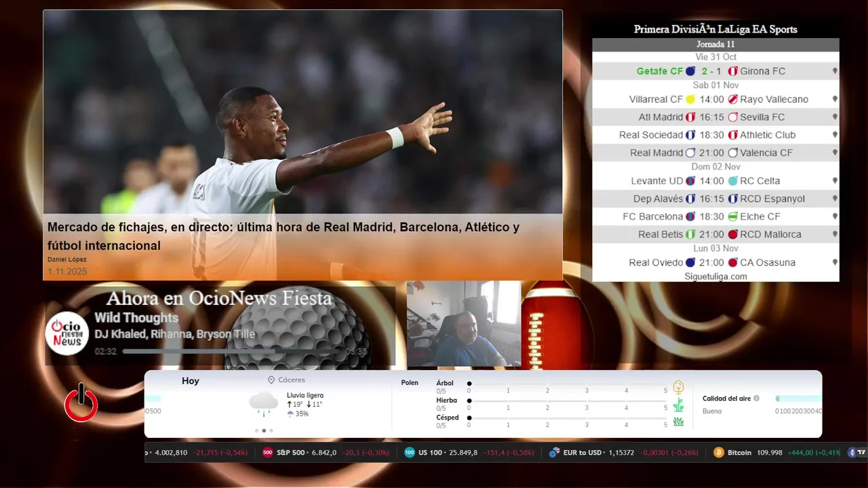Click the Árbol pollen level slider
The height and width of the screenshot is (488, 868).
click(567, 384)
